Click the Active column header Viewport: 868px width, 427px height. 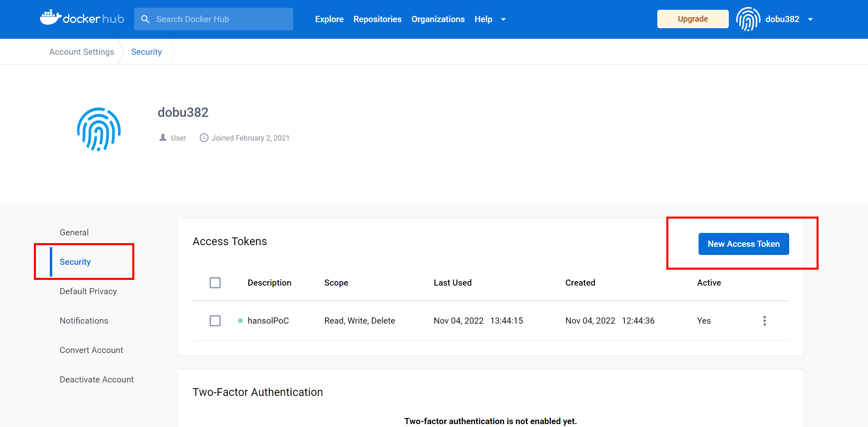(709, 283)
